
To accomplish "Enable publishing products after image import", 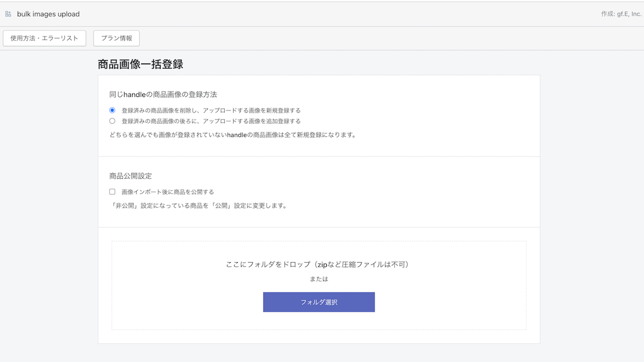I will click(x=112, y=191).
